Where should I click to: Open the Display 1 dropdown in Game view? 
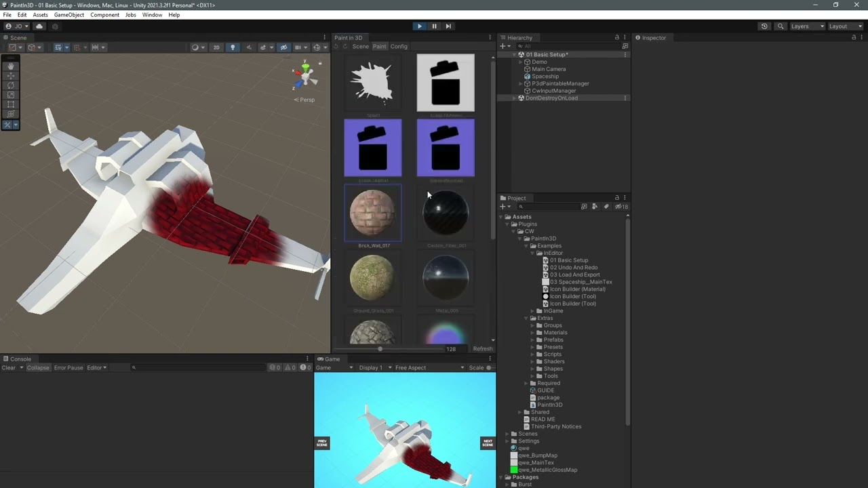[x=374, y=367]
